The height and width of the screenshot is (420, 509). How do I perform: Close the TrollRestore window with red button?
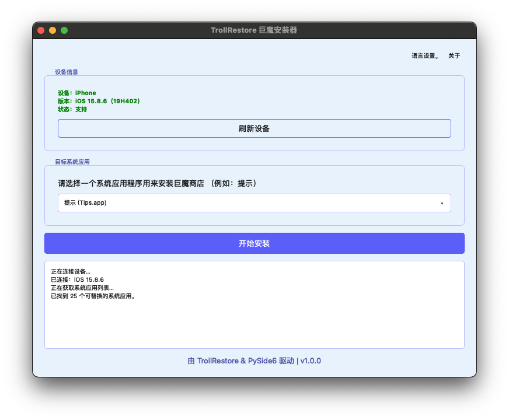pos(41,30)
